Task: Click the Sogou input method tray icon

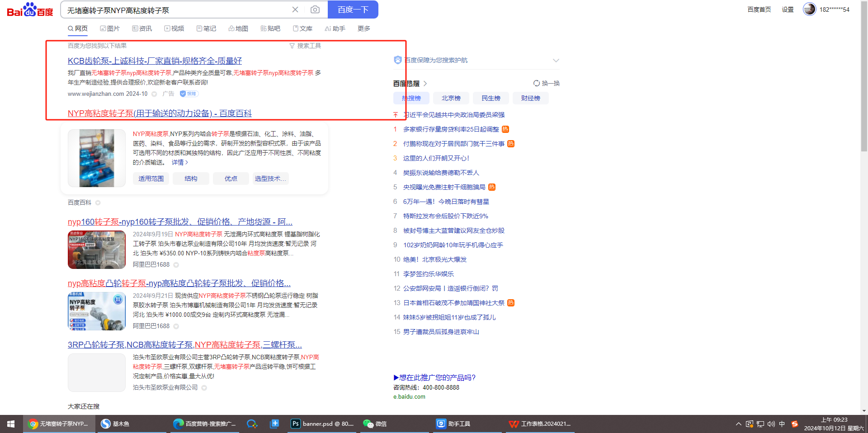Action: 795,424
